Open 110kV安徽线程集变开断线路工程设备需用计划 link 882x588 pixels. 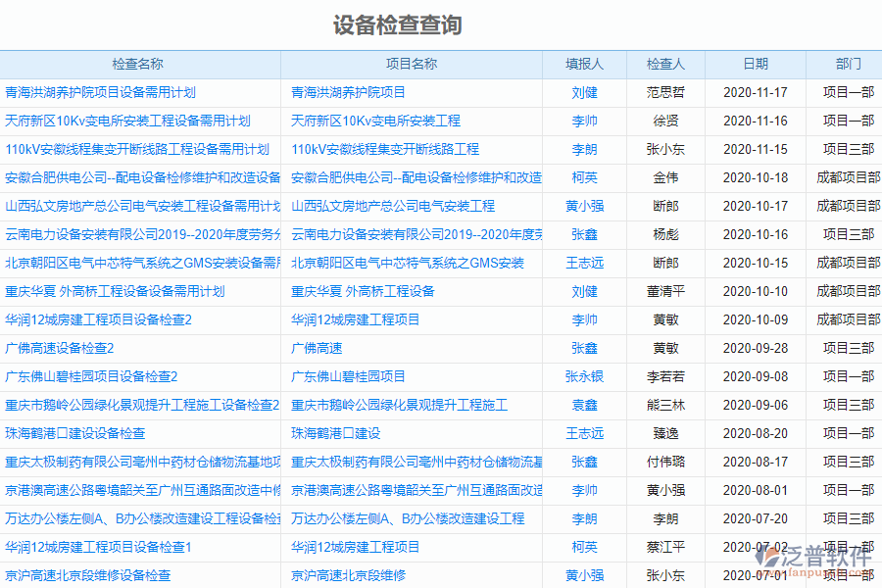click(x=137, y=149)
